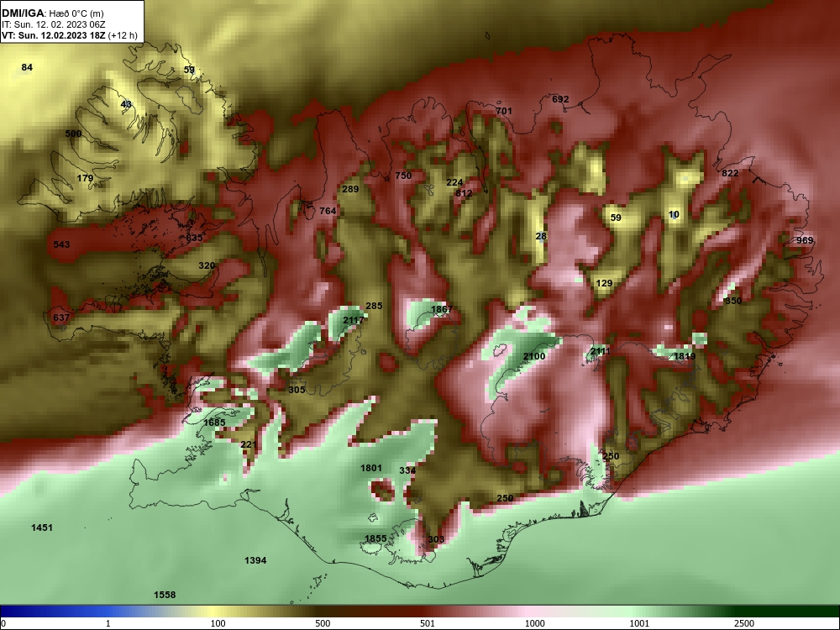Click the map value 543

(x=61, y=244)
